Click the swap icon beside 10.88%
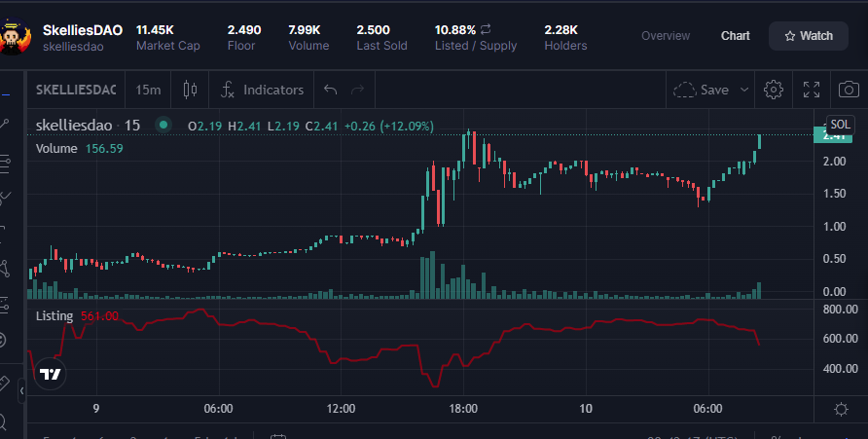 click(486, 29)
